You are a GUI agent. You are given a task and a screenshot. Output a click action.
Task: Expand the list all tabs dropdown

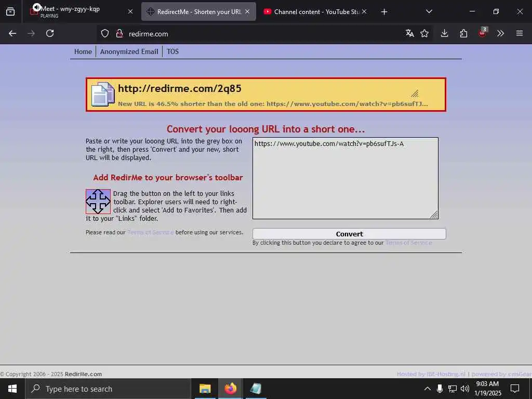tap(429, 11)
